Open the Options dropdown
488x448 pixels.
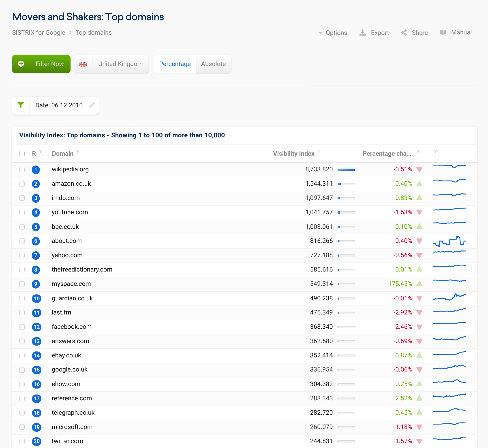point(332,33)
